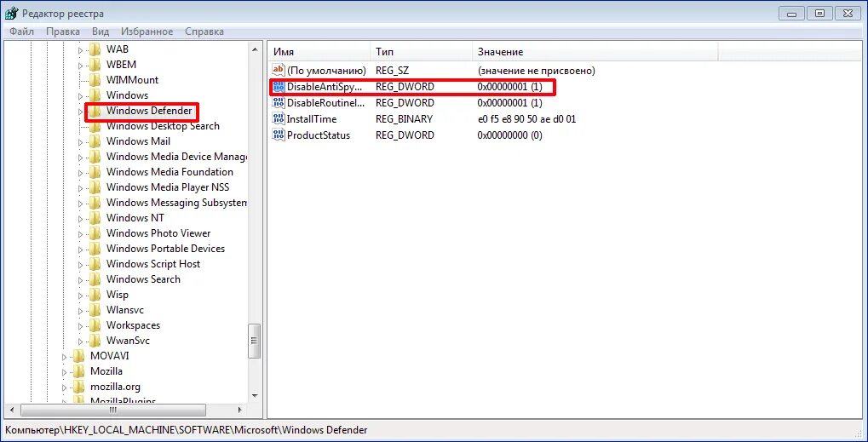Select the Windows folder icon
The image size is (868, 442).
tap(95, 95)
